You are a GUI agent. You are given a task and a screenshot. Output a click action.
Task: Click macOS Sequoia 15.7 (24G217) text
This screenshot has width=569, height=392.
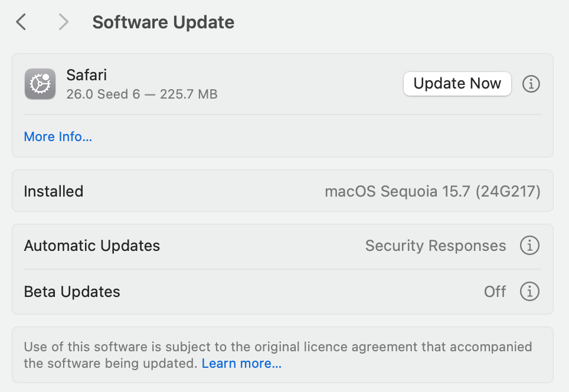pos(433,191)
